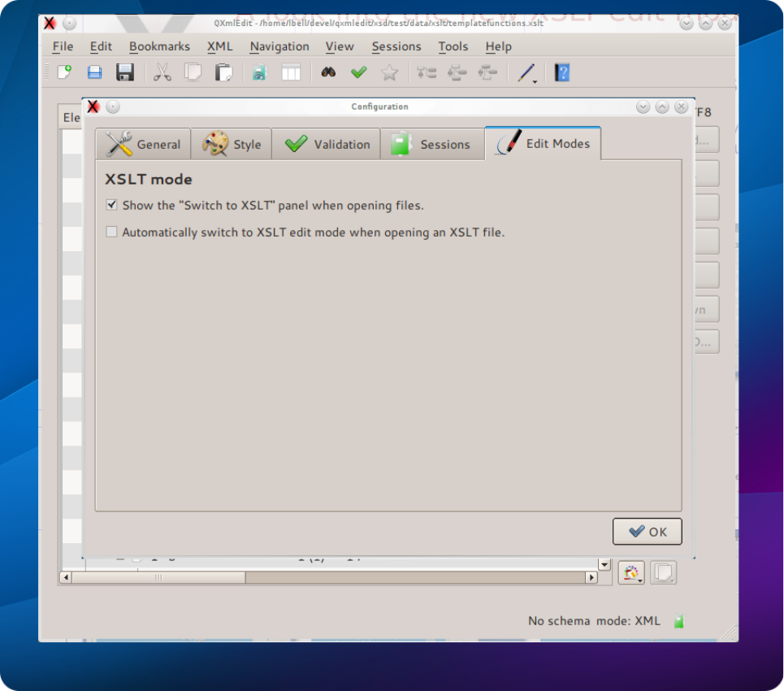Click the horizontal scrollbar right arrow
The width and height of the screenshot is (784, 691).
tap(591, 577)
